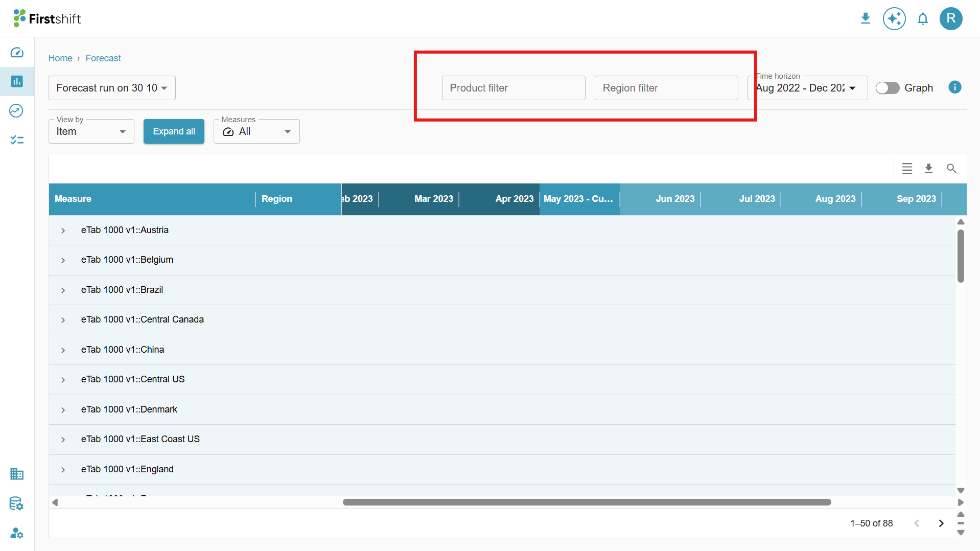This screenshot has height=551, width=980.
Task: Go to previous page of results
Action: (x=917, y=523)
